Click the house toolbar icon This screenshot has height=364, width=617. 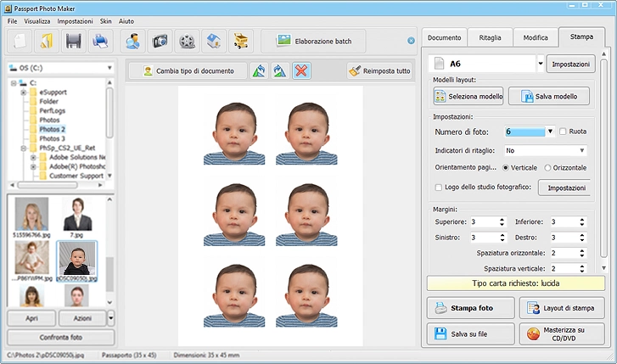pos(214,41)
